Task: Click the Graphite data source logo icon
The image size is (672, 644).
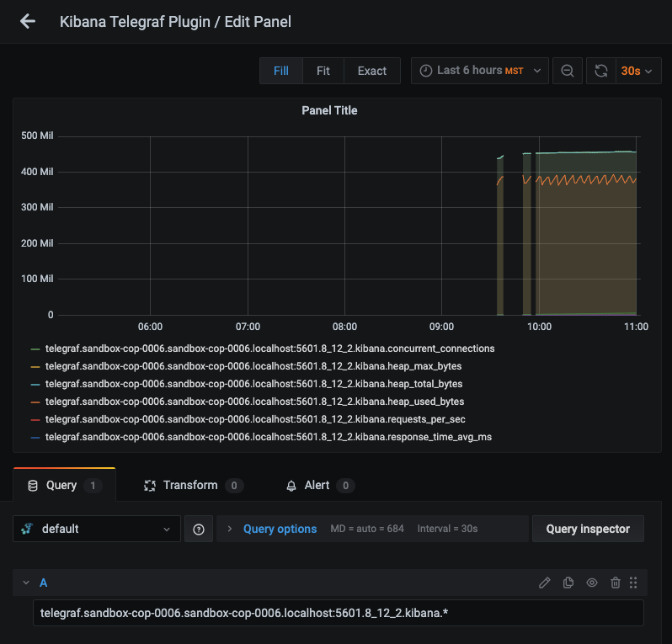Action: point(27,529)
